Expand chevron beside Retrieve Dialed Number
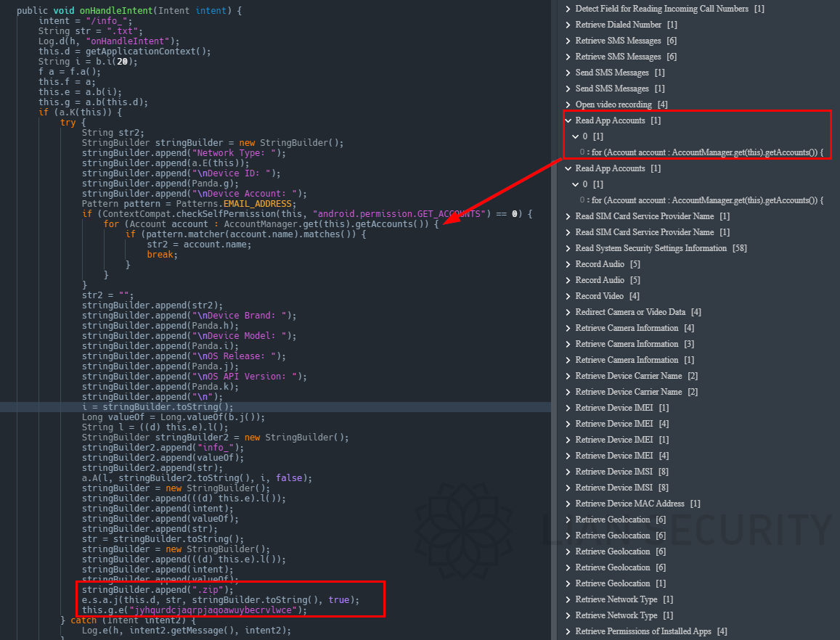The image size is (840, 640). pos(568,25)
